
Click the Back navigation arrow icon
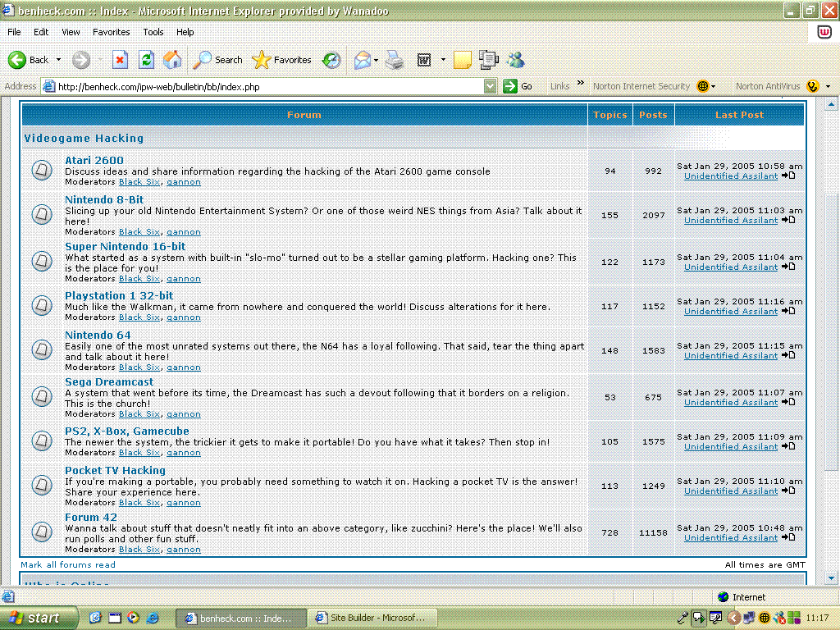[x=17, y=60]
